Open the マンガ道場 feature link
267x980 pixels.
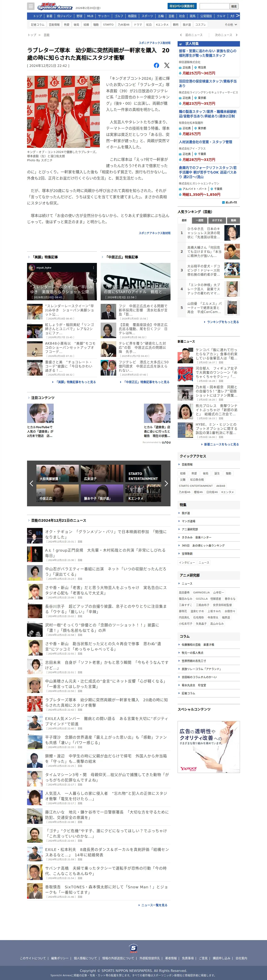[x=188, y=521]
